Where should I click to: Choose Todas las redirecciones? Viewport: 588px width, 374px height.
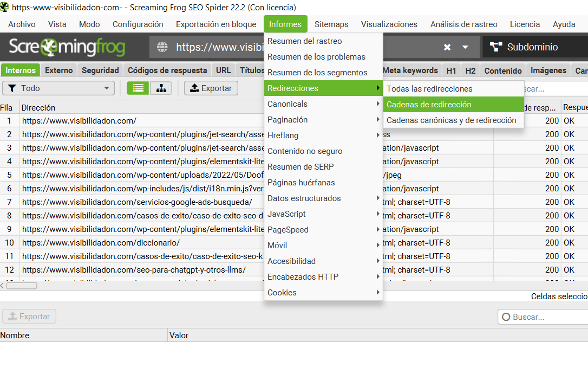pyautogui.click(x=453, y=88)
